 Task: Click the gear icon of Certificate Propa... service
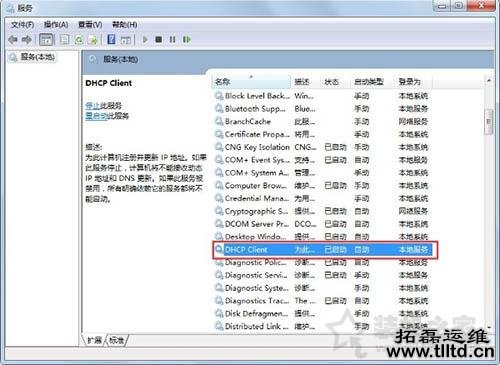click(x=219, y=134)
